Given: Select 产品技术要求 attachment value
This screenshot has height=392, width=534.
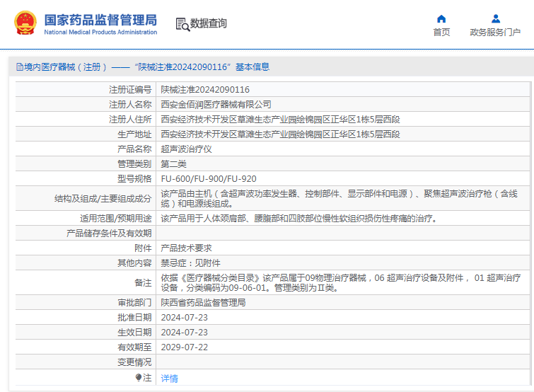Looking at the screenshot, I should click(186, 248).
